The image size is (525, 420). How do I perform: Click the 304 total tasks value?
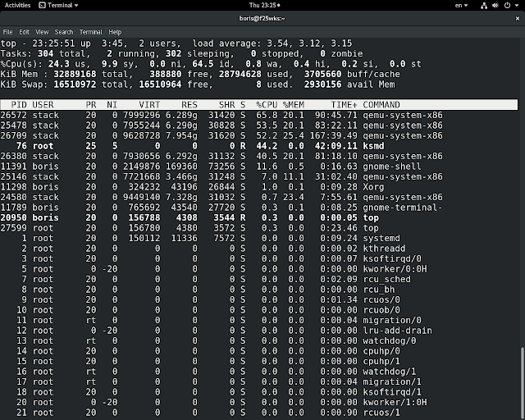coord(45,53)
